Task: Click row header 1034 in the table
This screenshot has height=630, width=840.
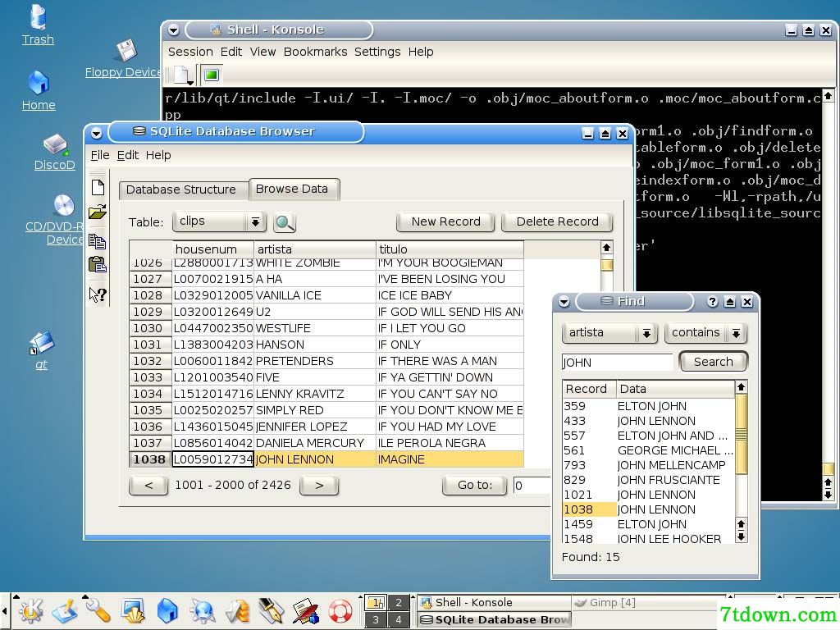Action: point(151,395)
